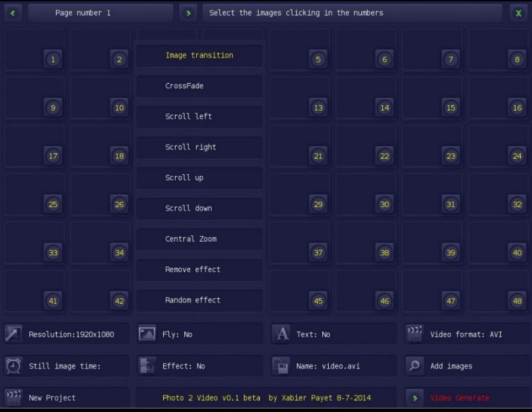
Task: Click the Add images magnifier icon
Action: 414,366
